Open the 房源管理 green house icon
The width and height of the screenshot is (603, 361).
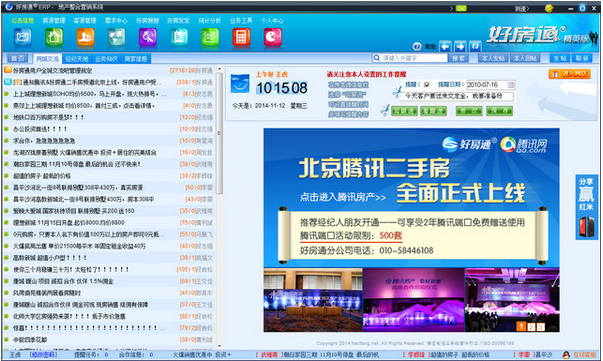tap(54, 37)
